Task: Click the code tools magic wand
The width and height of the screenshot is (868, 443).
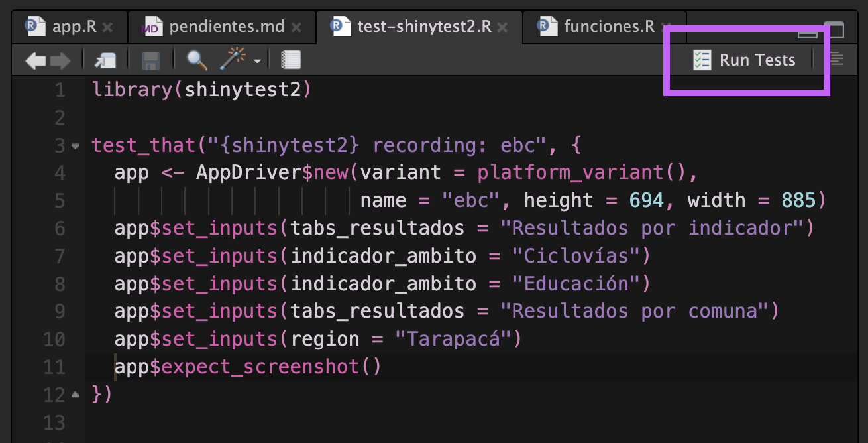Action: pyautogui.click(x=233, y=60)
